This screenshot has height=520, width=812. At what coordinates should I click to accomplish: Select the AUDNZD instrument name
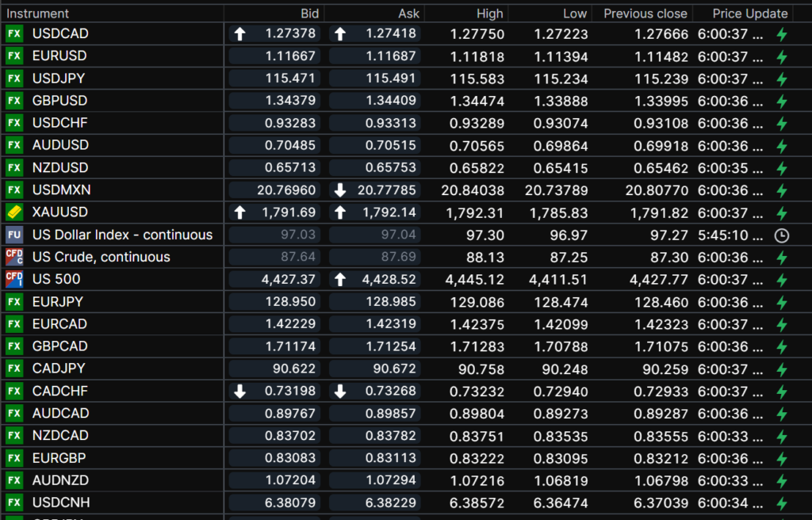60,480
